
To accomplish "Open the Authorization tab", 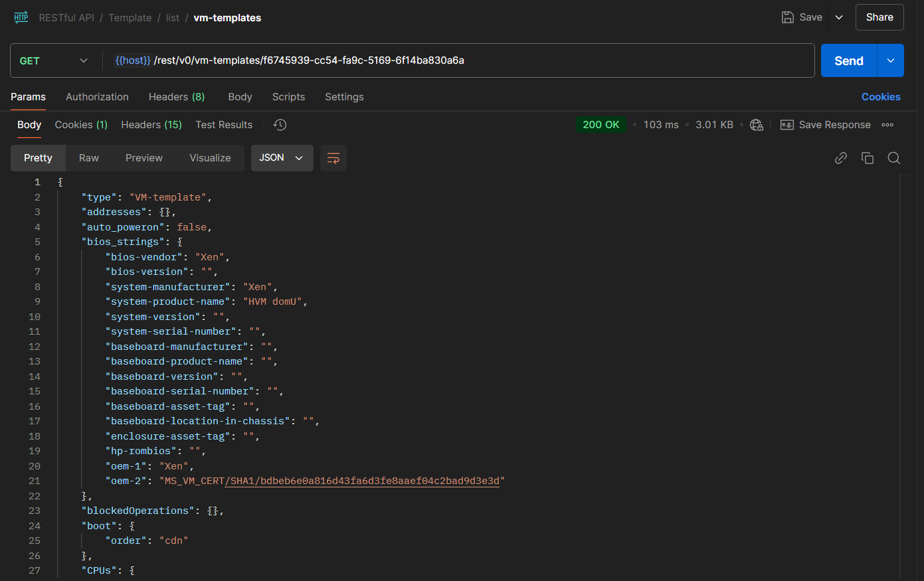I will [x=97, y=97].
